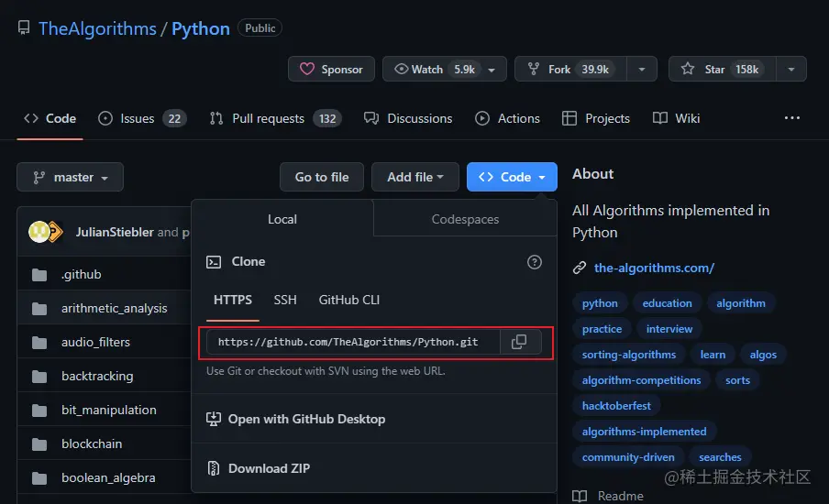Click the JulianStiebler avatar
Image resolution: width=829 pixels, height=504 pixels.
[39, 232]
